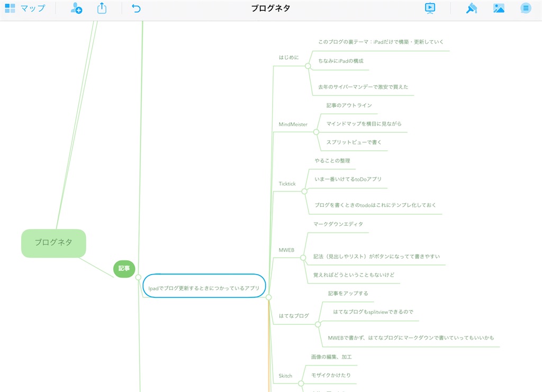Select the はてなブログ topic
Viewport: 542px width, 392px height.
point(294,316)
